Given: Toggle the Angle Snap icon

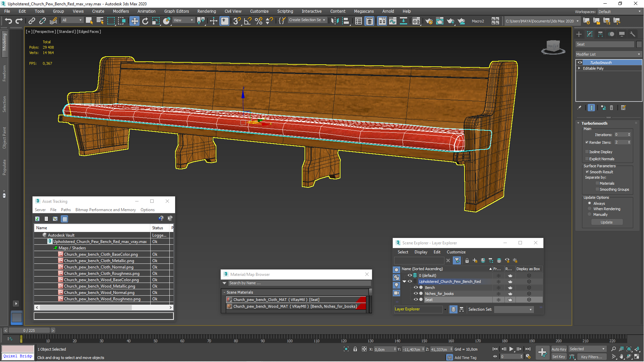Looking at the screenshot, I should [x=248, y=21].
